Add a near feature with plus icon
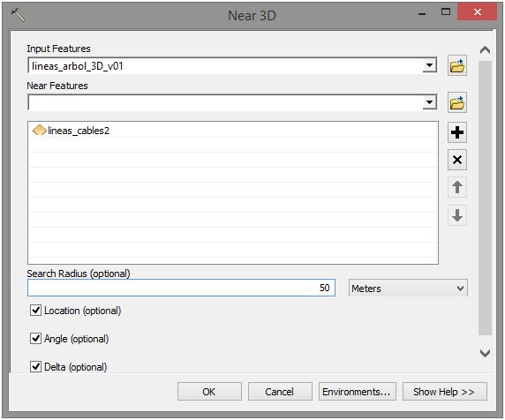Image resolution: width=505 pixels, height=420 pixels. (x=457, y=132)
